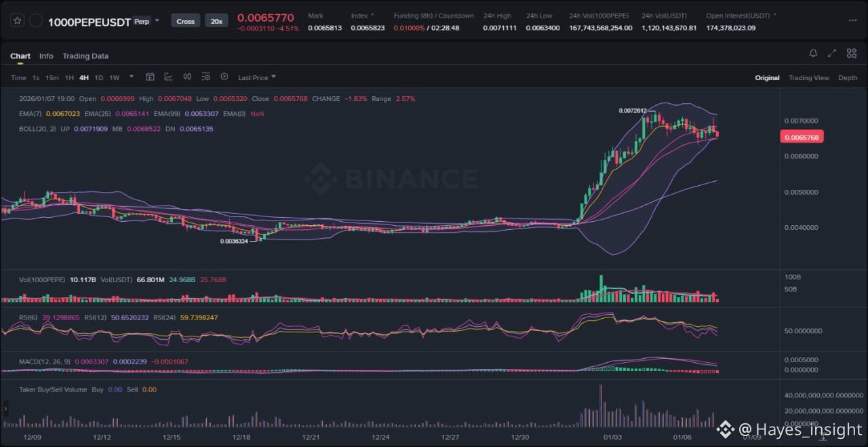Select the 15m interval
This screenshot has height=447, width=868.
pyautogui.click(x=52, y=77)
